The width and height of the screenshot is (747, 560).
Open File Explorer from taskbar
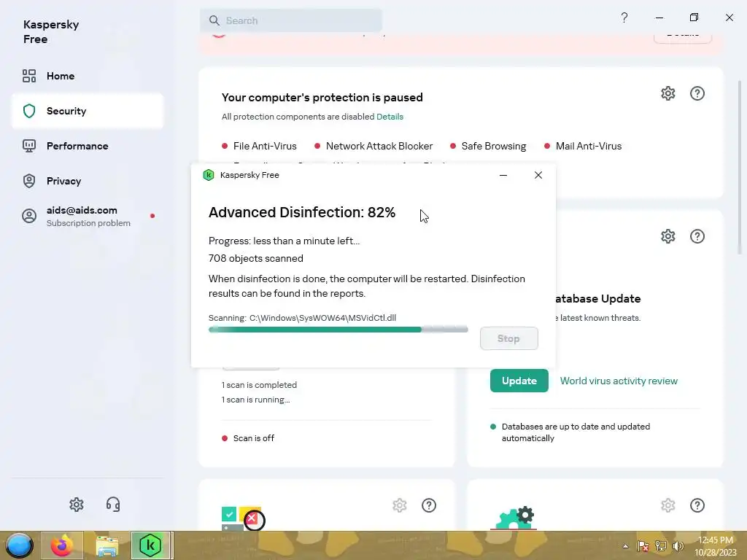click(107, 545)
